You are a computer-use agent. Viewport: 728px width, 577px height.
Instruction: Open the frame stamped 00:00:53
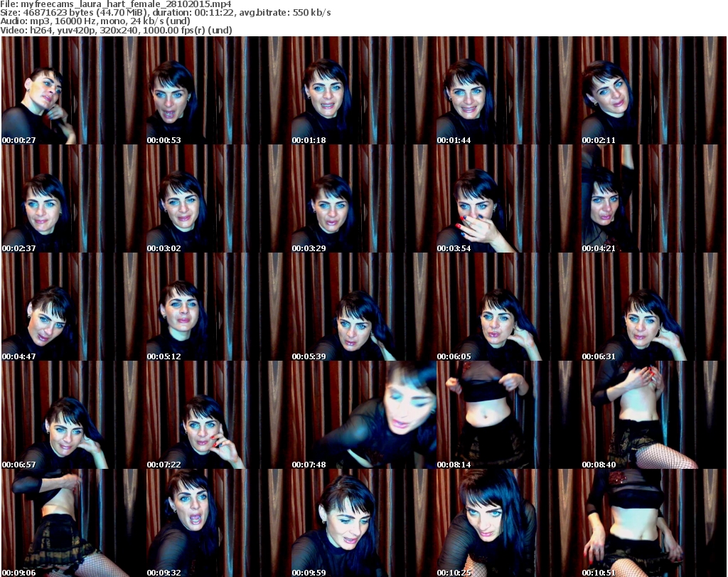pyautogui.click(x=219, y=90)
